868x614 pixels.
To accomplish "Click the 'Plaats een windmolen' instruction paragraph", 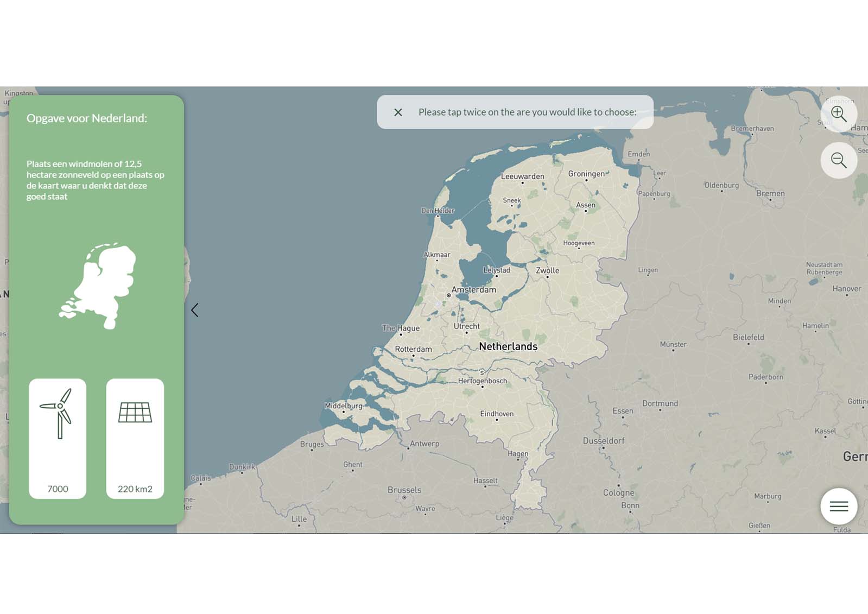I will point(96,180).
